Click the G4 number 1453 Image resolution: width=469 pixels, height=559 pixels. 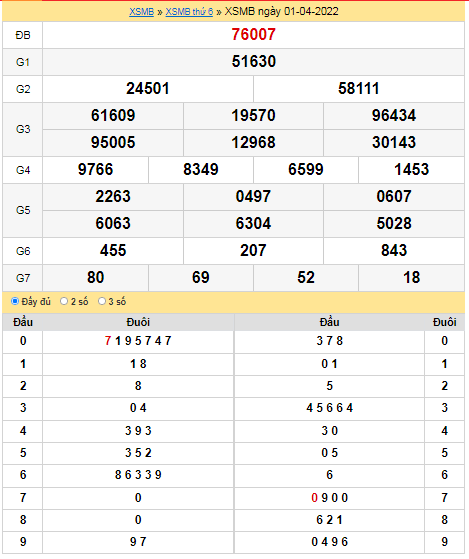coord(411,169)
